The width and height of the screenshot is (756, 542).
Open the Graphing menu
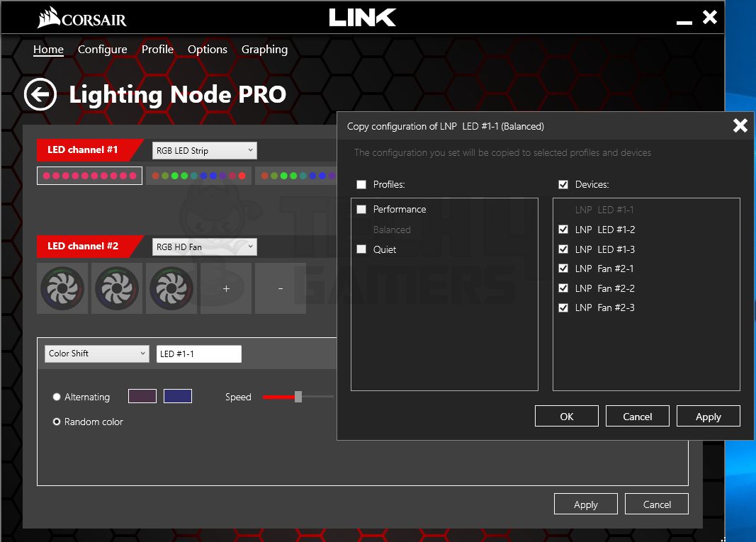[264, 49]
